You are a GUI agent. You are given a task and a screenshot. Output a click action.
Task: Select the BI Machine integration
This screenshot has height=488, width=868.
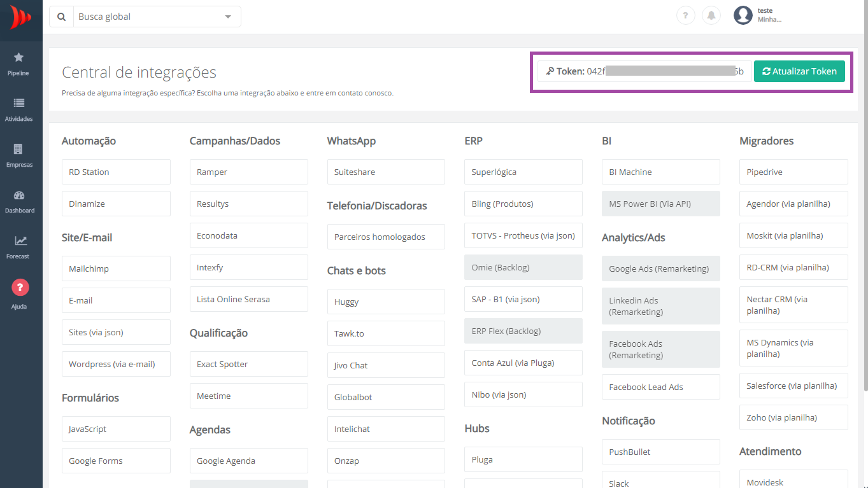click(661, 172)
